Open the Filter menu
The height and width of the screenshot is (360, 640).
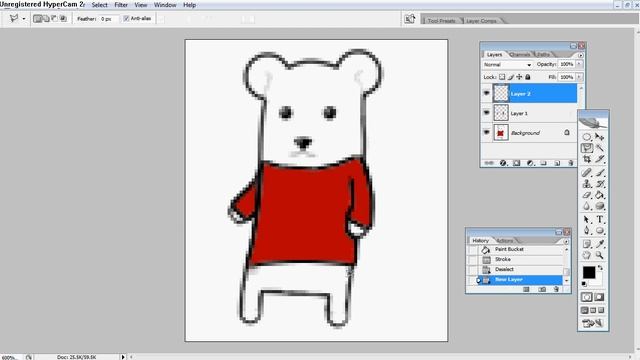pyautogui.click(x=121, y=5)
